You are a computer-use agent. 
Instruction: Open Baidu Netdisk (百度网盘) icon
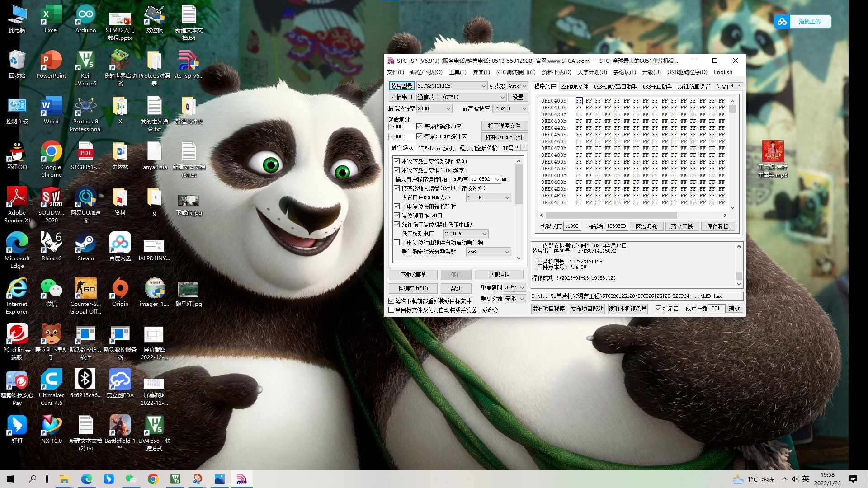[120, 247]
